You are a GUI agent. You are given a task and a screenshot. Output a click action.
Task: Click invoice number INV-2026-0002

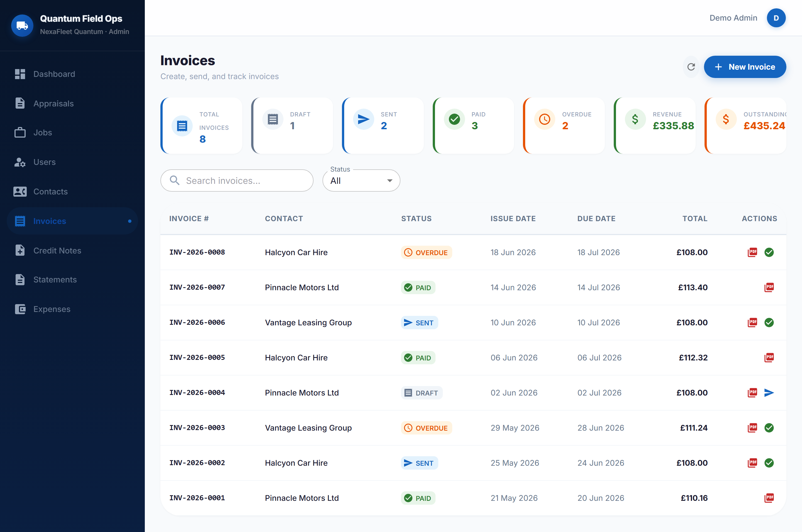pos(197,463)
